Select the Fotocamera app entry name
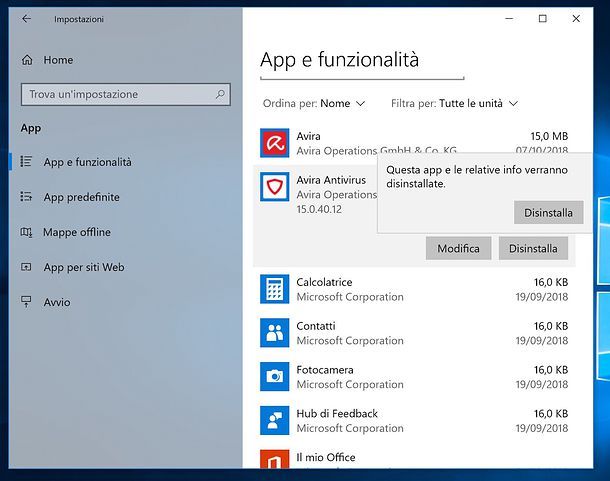The image size is (610, 481). [325, 370]
